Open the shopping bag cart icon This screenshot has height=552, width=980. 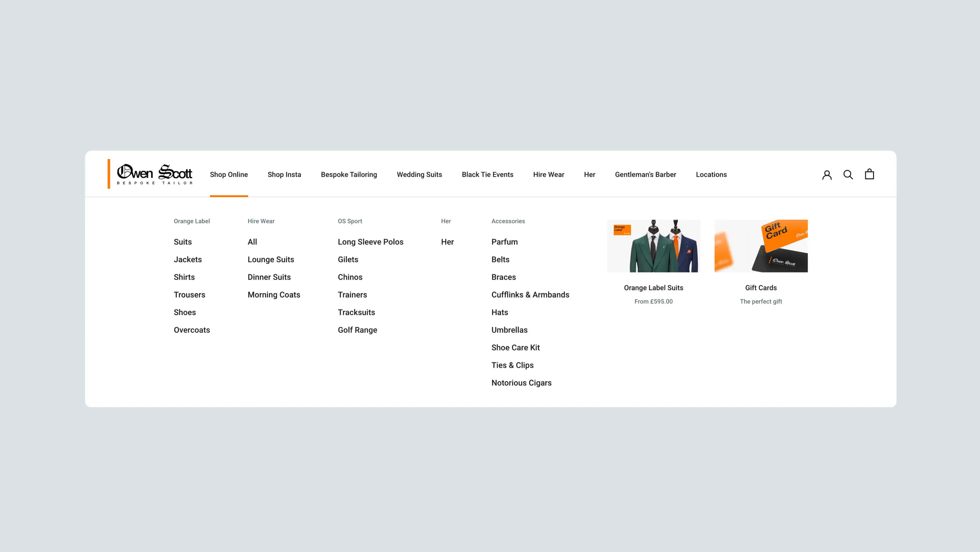click(869, 174)
